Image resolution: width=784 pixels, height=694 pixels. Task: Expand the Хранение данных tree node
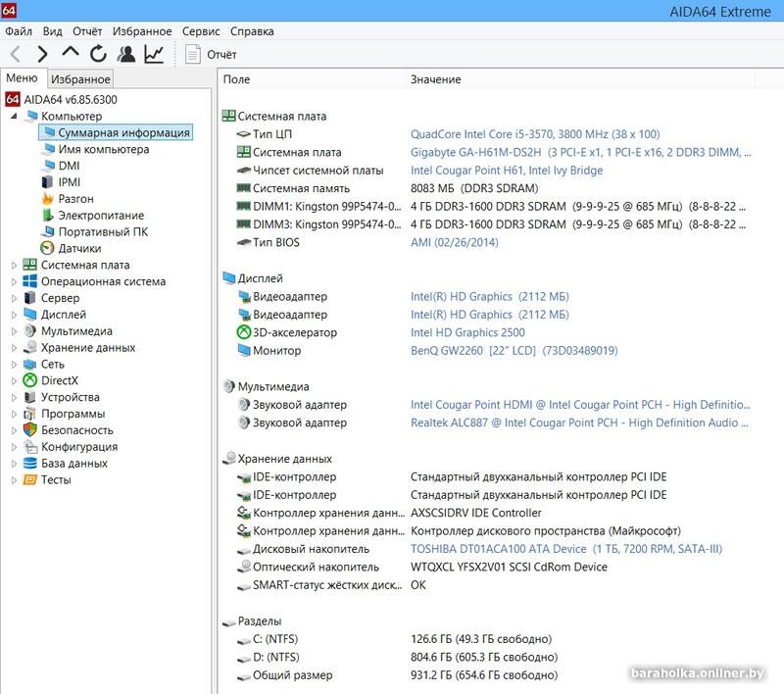[14, 348]
